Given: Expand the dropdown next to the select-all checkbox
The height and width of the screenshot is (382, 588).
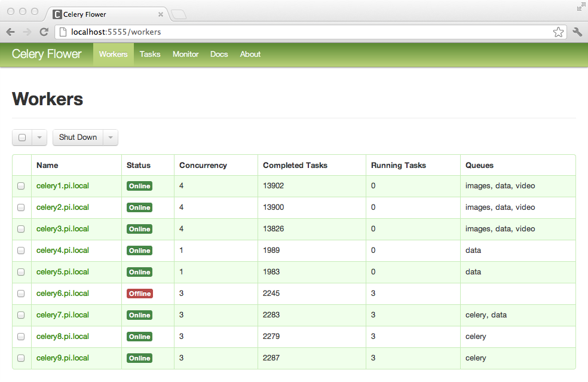Looking at the screenshot, I should (38, 137).
